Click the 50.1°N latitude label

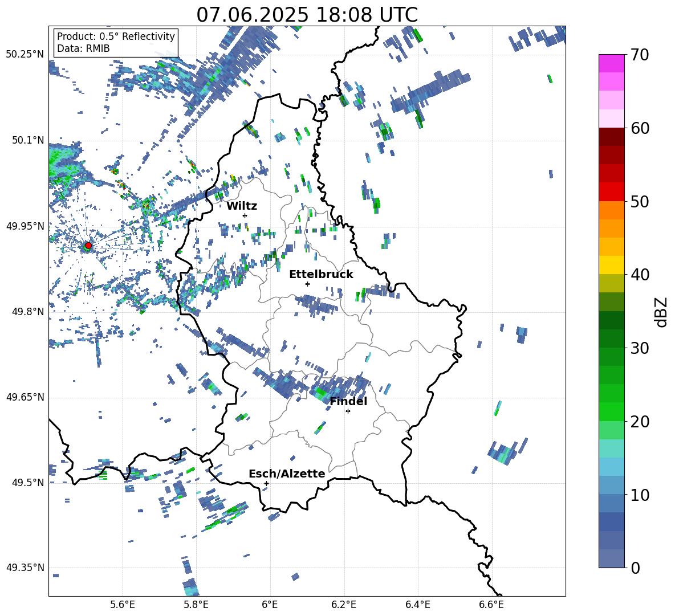click(x=28, y=140)
